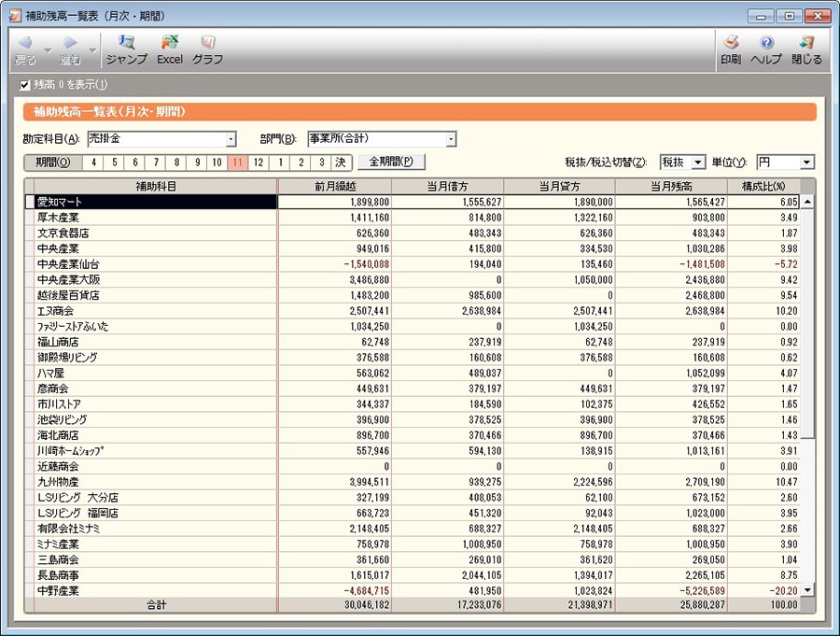Click the 構成比(%) column header
Image resolution: width=840 pixels, height=636 pixels.
coord(763,187)
